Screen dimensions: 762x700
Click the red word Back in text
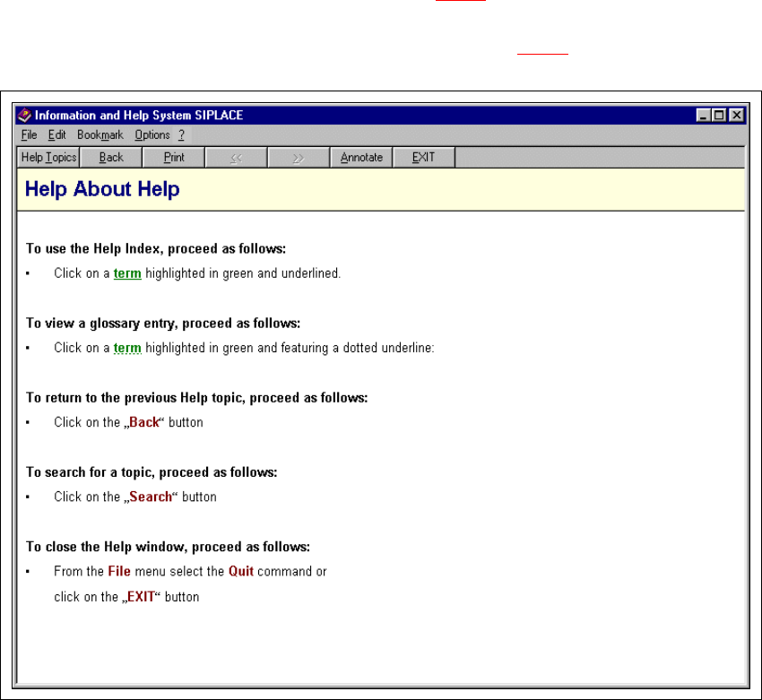click(x=144, y=422)
